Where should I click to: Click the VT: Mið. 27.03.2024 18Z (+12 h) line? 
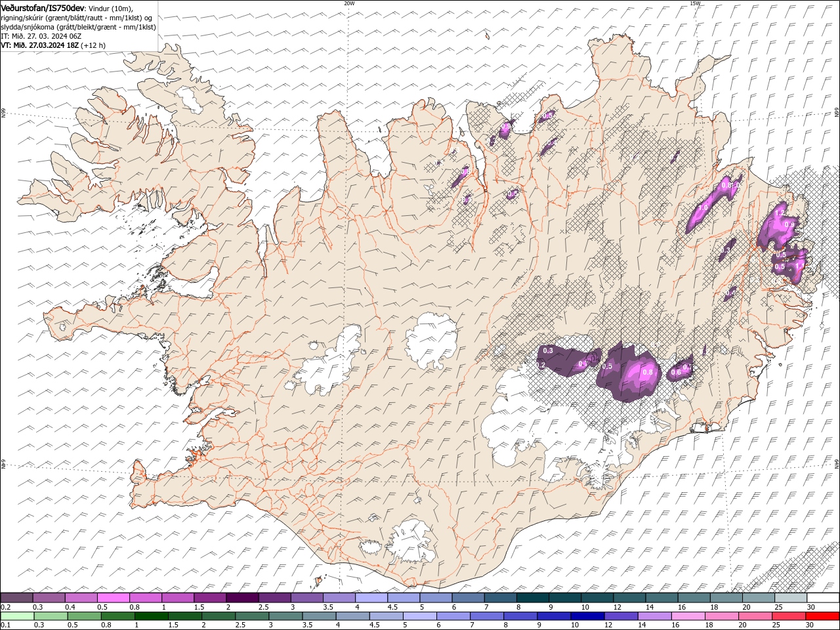click(53, 45)
